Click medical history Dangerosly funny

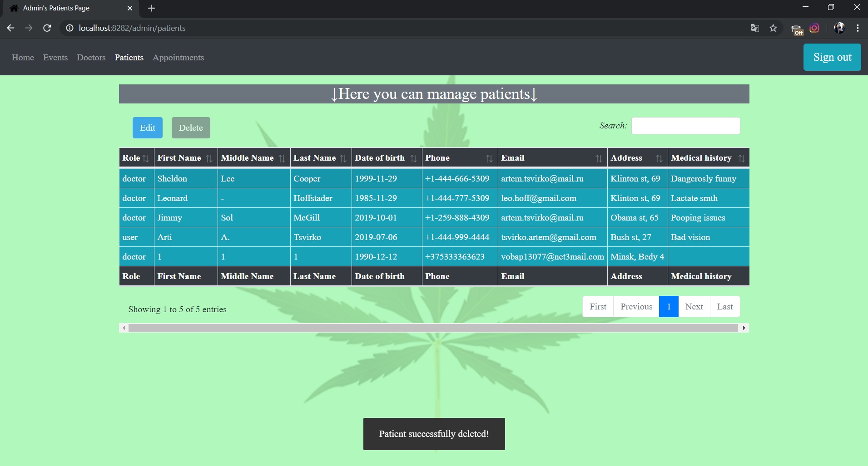(x=704, y=179)
